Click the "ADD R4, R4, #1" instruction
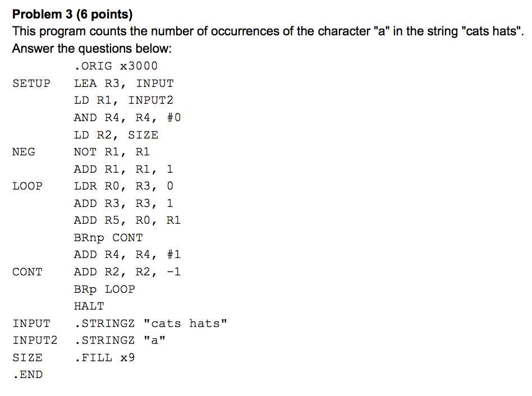The height and width of the screenshot is (396, 532). 127,255
